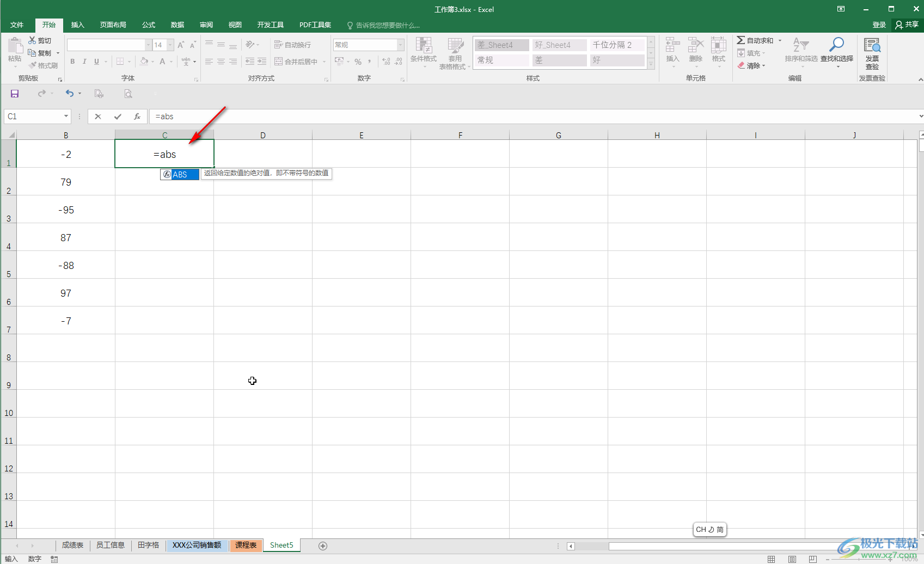Switch to Page Layout view in the status bar
Screen dimensions: 924x564
(x=792, y=559)
